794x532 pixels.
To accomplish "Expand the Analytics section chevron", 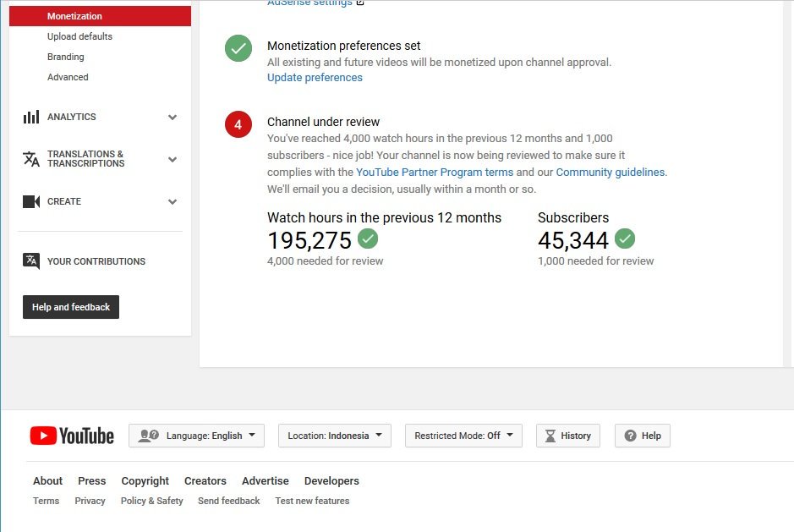I will tap(172, 117).
